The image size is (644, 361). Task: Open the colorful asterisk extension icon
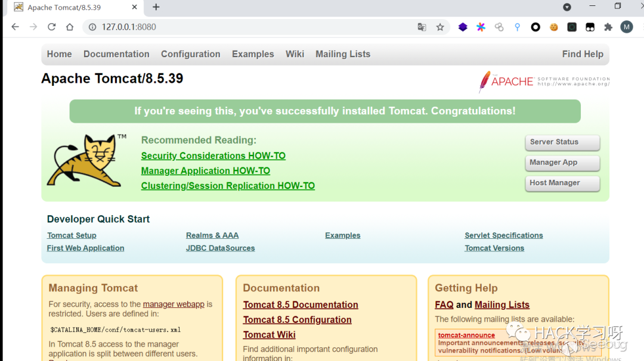click(x=481, y=27)
